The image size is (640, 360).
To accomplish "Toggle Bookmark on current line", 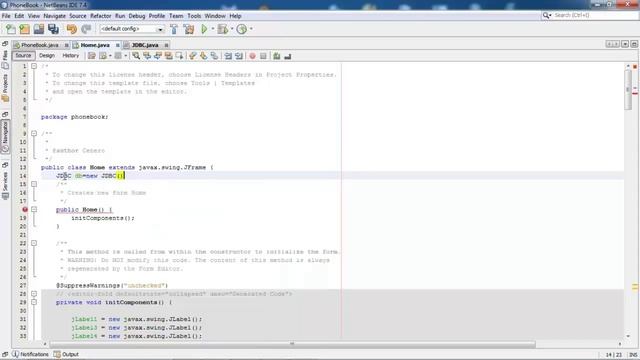I will [x=214, y=56].
